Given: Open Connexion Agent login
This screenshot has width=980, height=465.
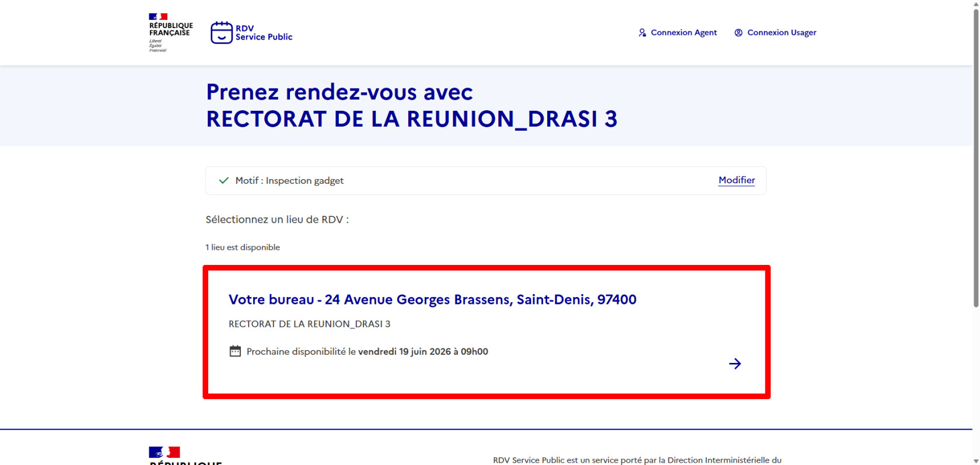Looking at the screenshot, I should (x=677, y=33).
